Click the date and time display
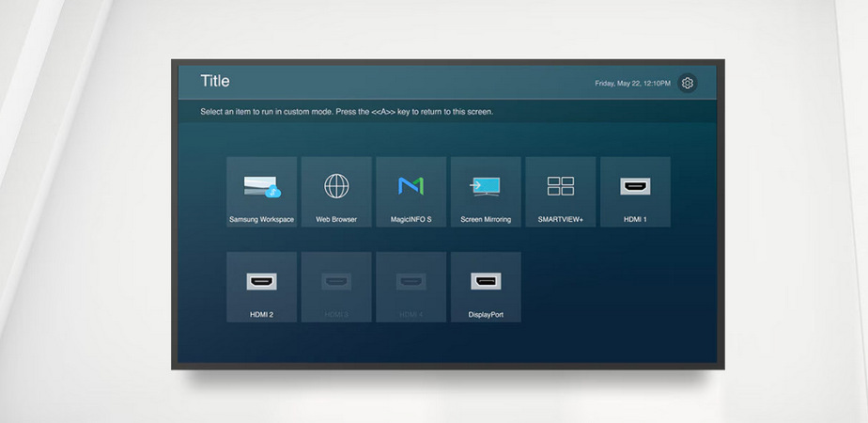Image resolution: width=868 pixels, height=423 pixels. tap(632, 84)
